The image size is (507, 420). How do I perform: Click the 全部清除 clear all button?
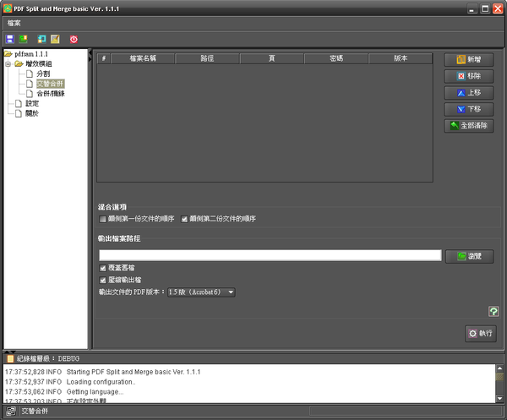469,126
